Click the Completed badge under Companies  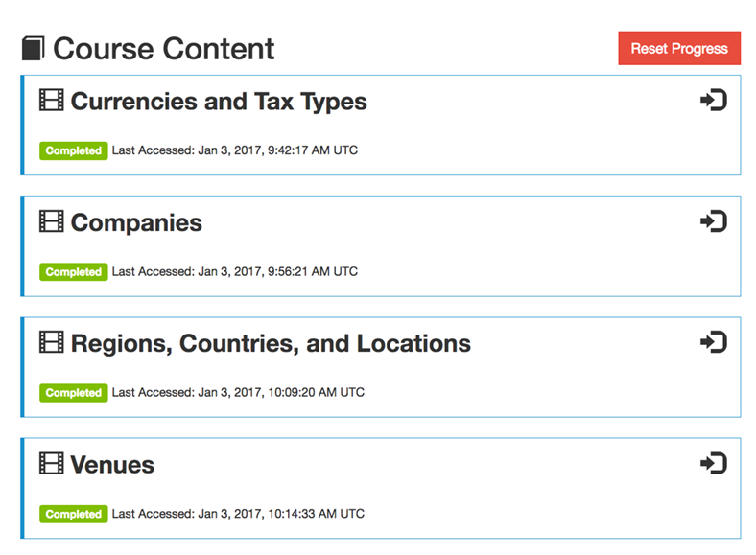click(73, 272)
